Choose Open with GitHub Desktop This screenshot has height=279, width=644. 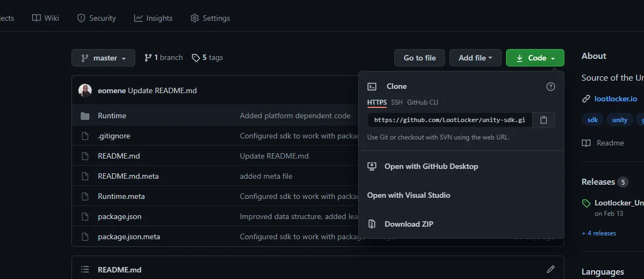[x=431, y=166]
